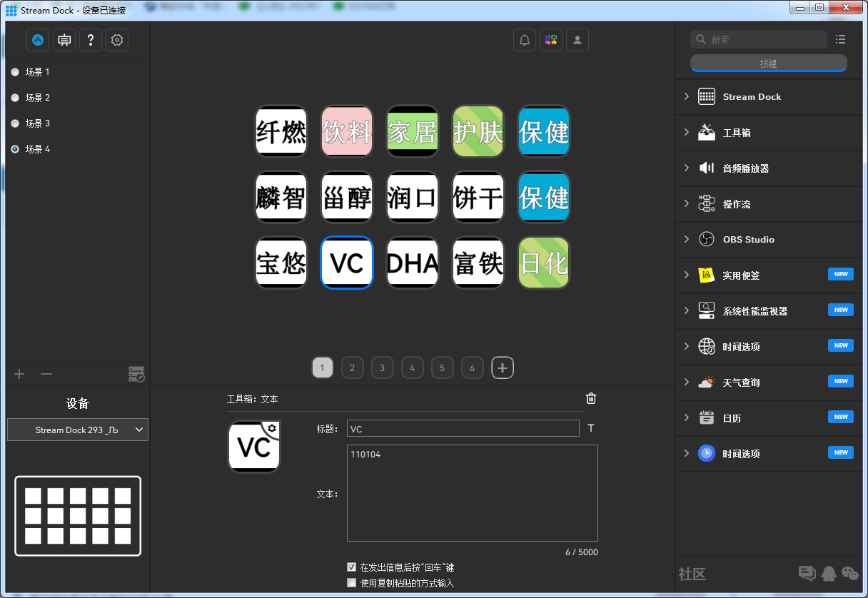Open the 桌 desktop icon in toolbar

click(x=64, y=41)
